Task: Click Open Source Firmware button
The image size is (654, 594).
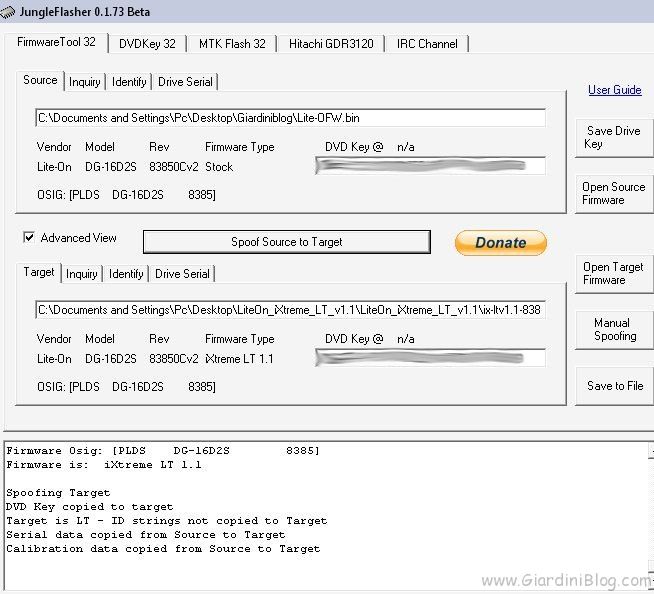Action: 614,194
